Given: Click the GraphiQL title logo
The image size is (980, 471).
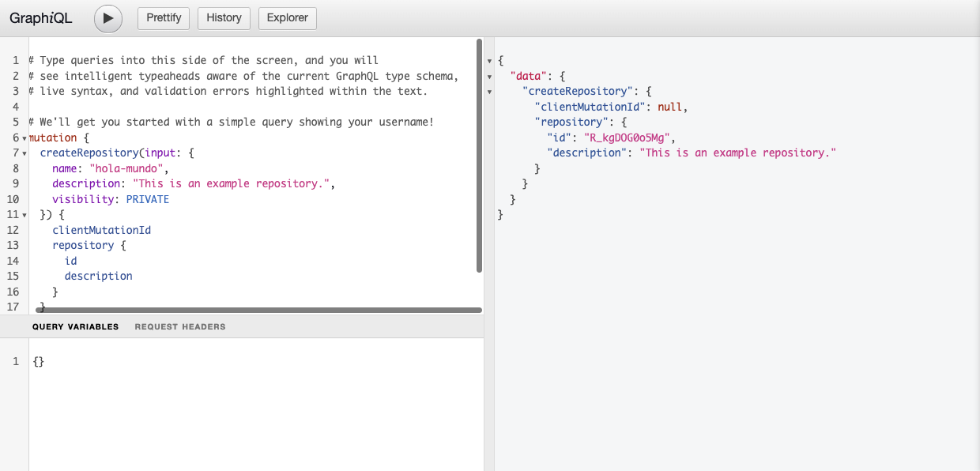Looking at the screenshot, I should coord(41,18).
